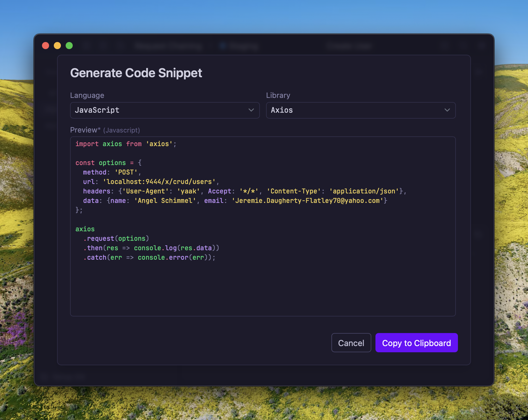Place cursor on the 'POST' method value
This screenshot has width=528, height=420.
click(x=126, y=172)
